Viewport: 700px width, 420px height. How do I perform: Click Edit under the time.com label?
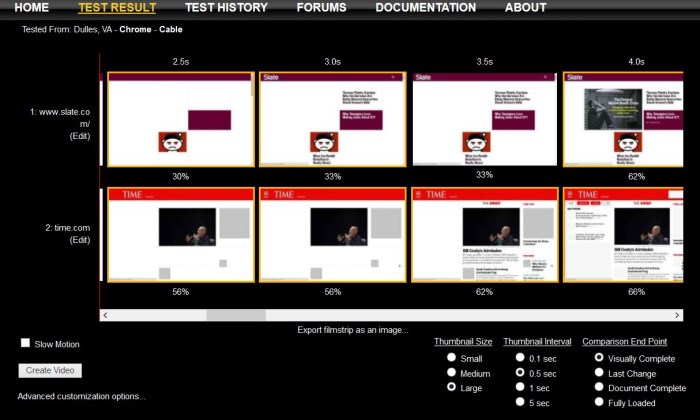point(79,240)
